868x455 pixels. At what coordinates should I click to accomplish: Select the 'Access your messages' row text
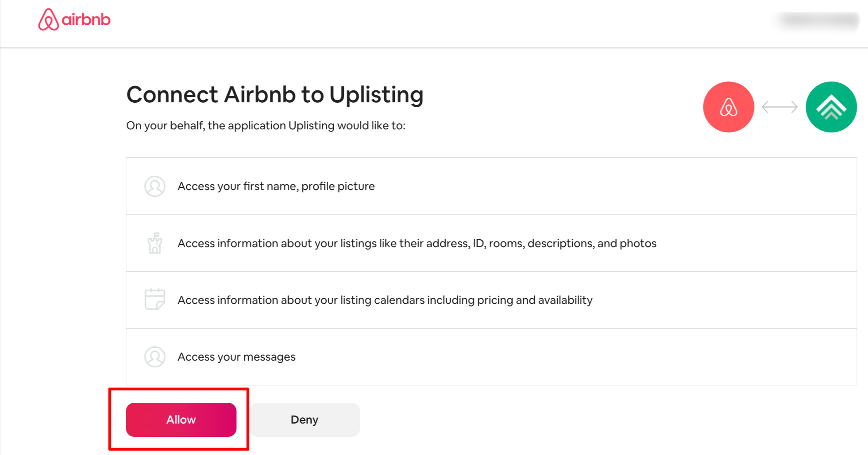(236, 357)
